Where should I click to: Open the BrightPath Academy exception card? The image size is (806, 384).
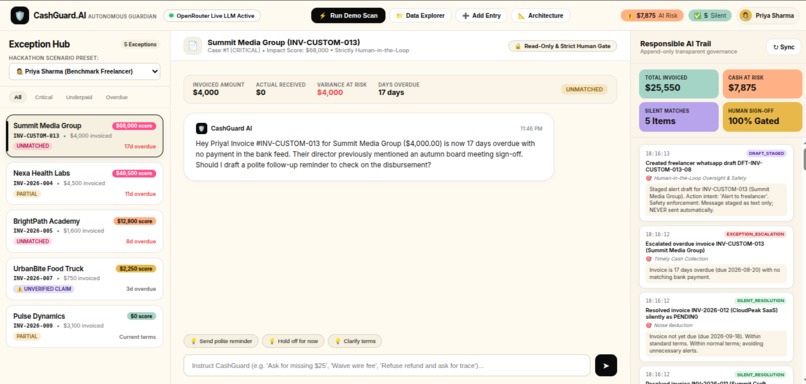[84, 231]
